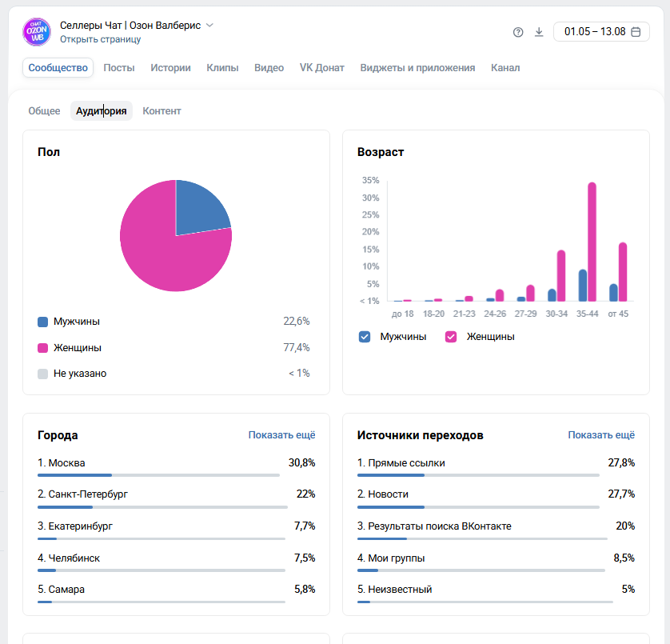Switch to the Посты tab

tap(119, 67)
